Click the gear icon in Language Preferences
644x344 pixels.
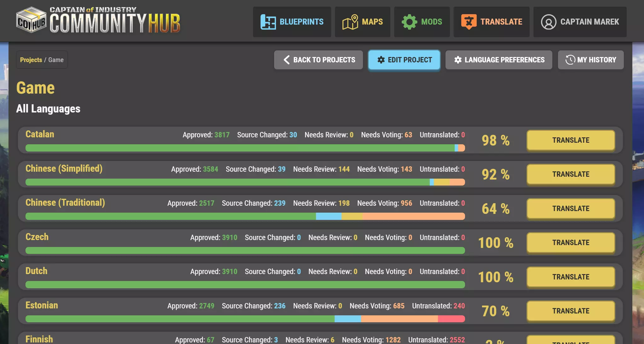(x=458, y=60)
